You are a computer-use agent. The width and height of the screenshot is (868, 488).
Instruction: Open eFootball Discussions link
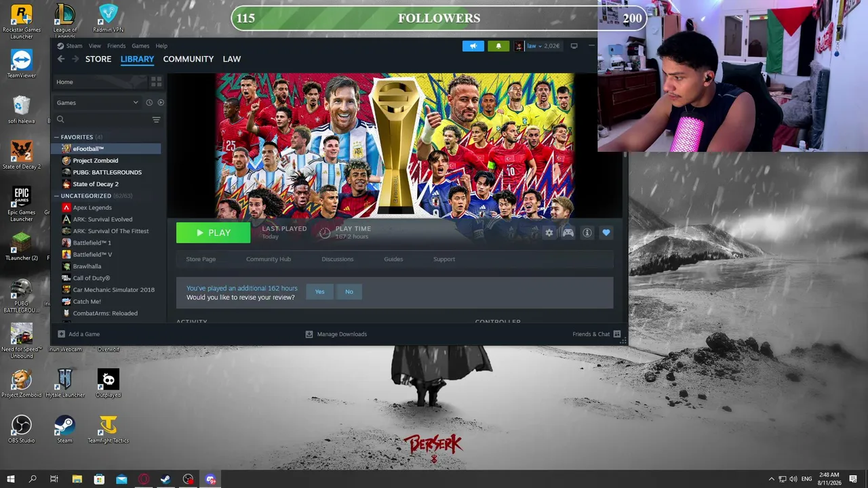pyautogui.click(x=338, y=259)
